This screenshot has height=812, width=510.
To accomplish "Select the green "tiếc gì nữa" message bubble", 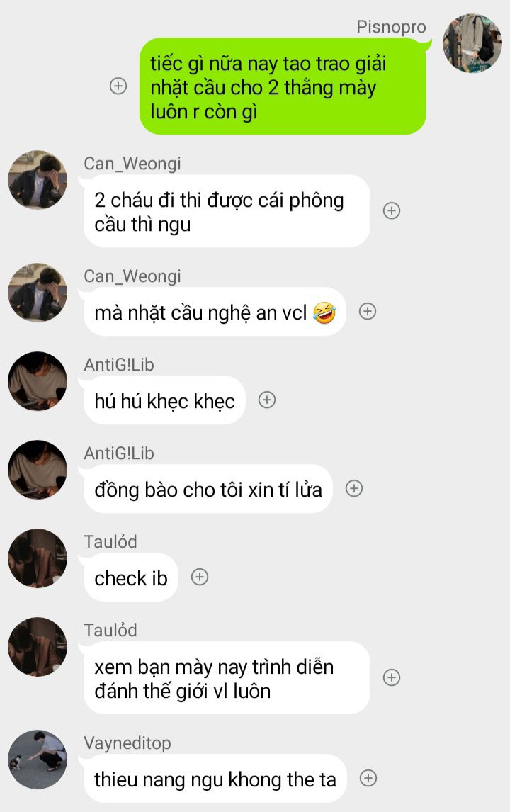I will tap(283, 86).
